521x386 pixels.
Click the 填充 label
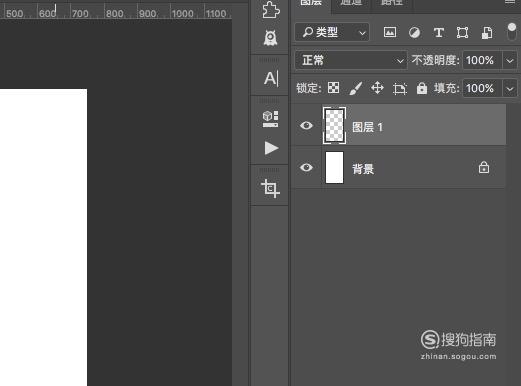(x=447, y=88)
